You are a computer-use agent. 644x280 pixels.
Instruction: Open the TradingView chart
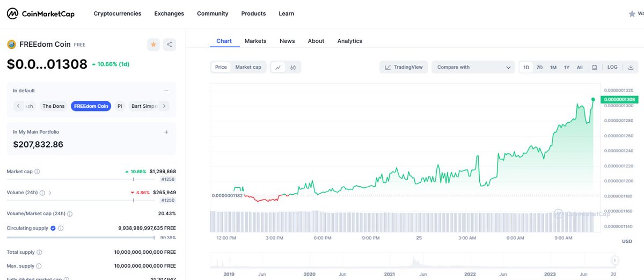coord(404,67)
